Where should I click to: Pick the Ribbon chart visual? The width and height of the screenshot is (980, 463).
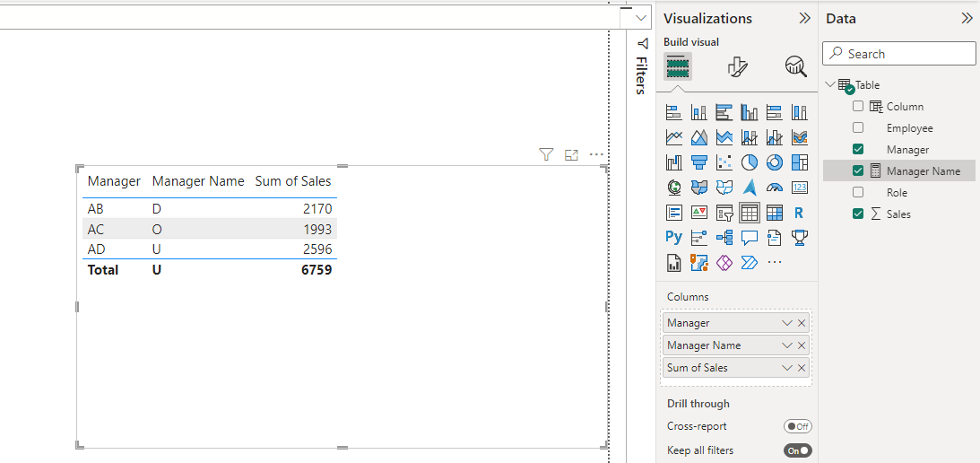click(x=800, y=137)
